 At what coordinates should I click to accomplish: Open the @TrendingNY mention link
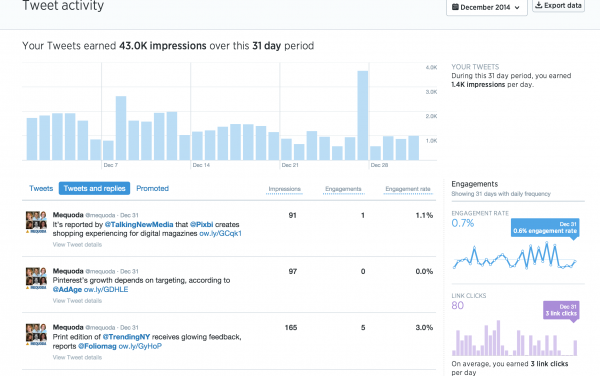pos(126,337)
